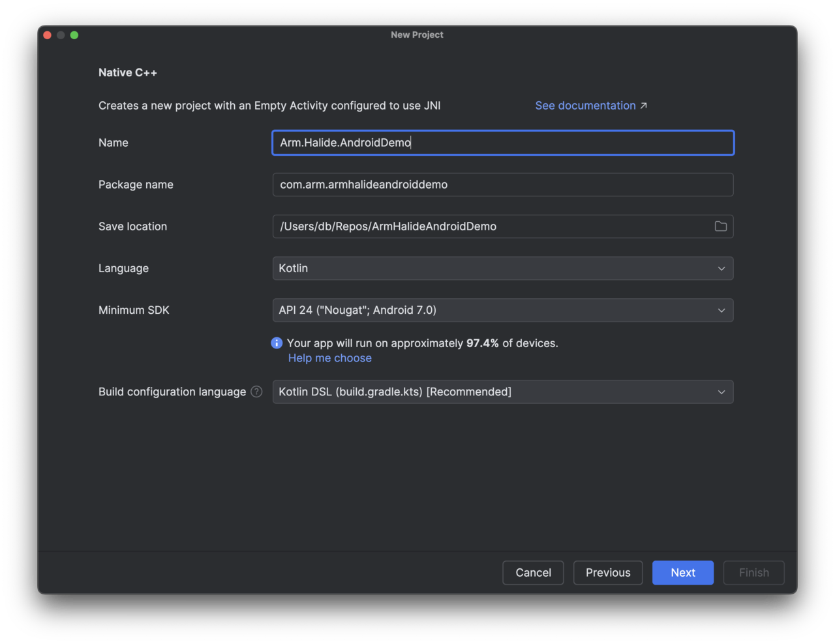Click the green zoom window button
Image resolution: width=835 pixels, height=644 pixels.
click(74, 35)
